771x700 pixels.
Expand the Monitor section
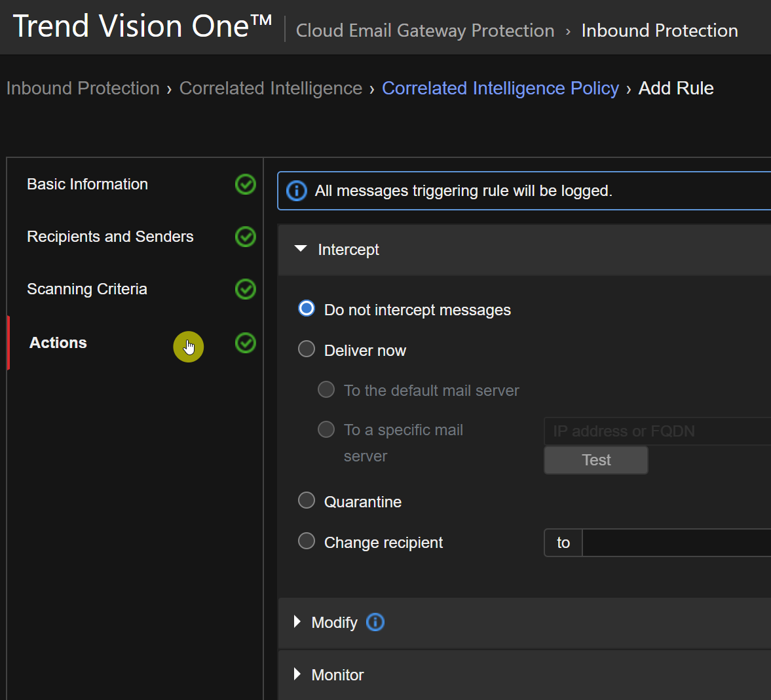297,674
